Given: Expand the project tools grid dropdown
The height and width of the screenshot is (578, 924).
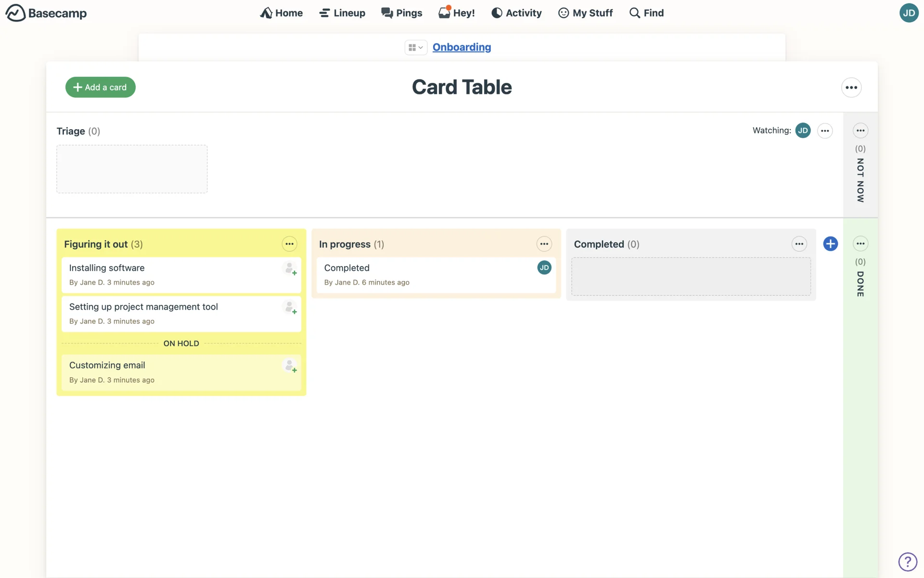Looking at the screenshot, I should (x=415, y=47).
